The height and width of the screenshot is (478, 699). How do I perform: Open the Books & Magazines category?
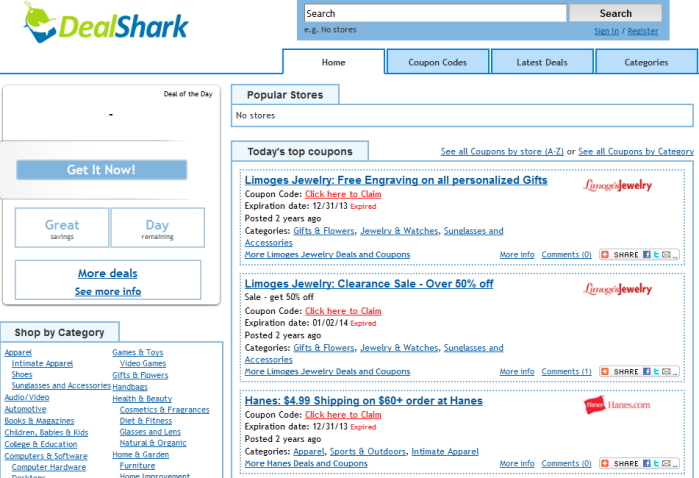(39, 421)
